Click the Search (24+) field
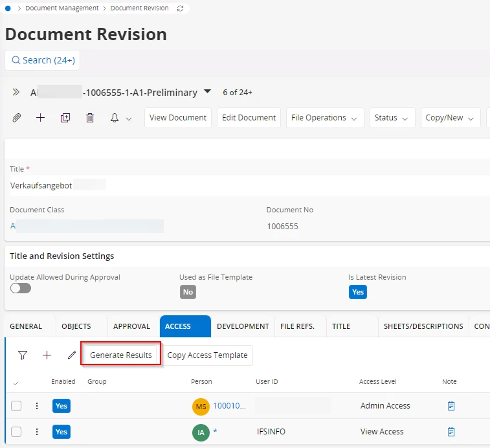 point(42,60)
